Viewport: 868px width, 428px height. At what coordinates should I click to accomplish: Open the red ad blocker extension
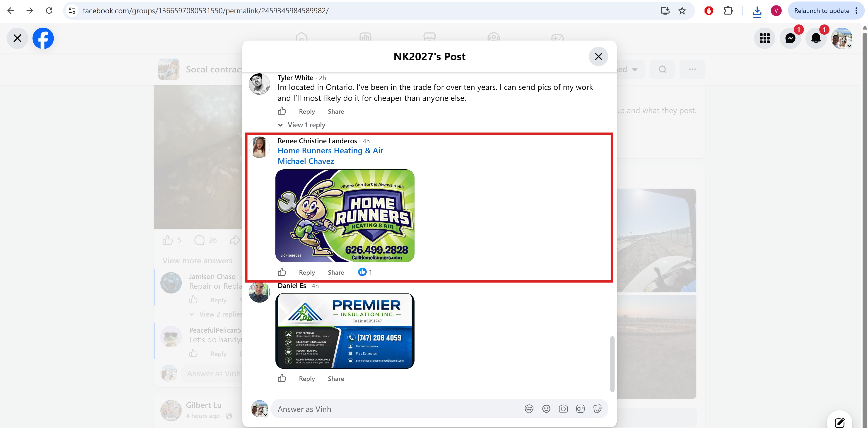709,11
